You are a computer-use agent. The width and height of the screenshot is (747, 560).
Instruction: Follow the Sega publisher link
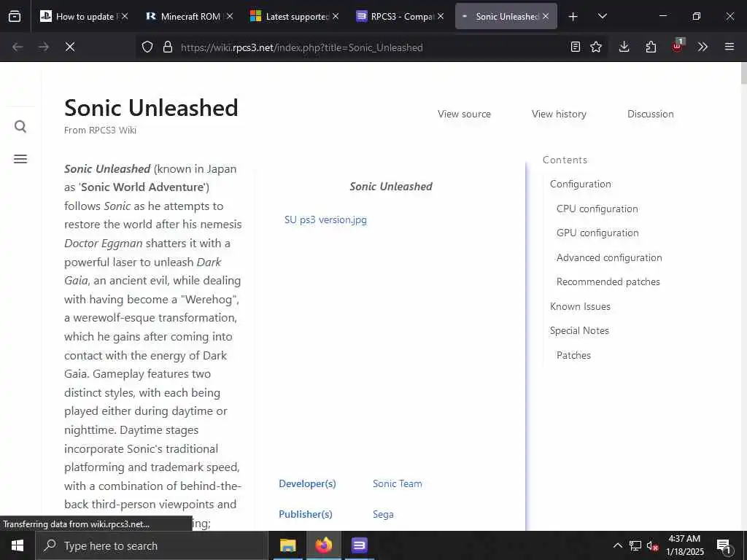click(x=383, y=514)
